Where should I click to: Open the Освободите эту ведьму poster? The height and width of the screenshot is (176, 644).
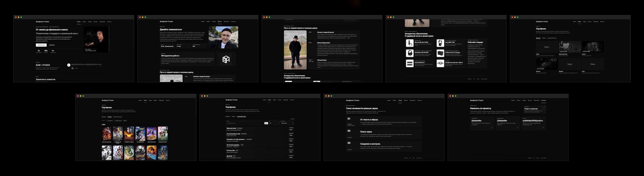coord(129,133)
